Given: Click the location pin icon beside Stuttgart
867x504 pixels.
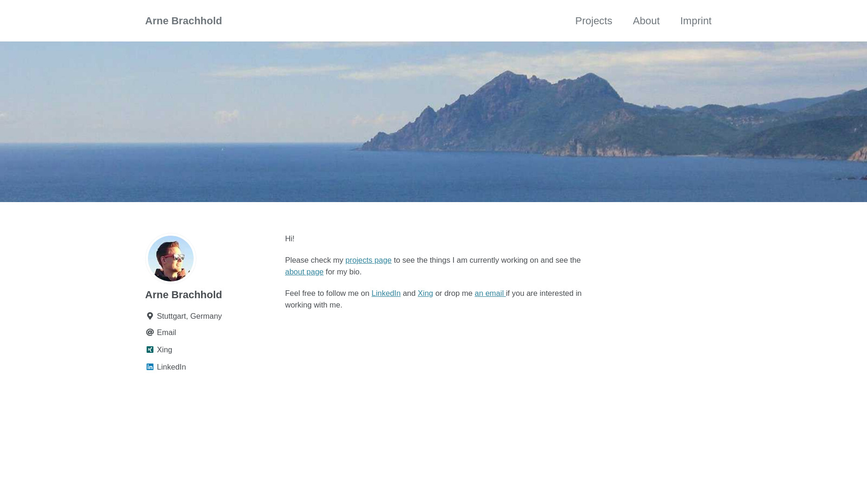Looking at the screenshot, I should coord(150,316).
